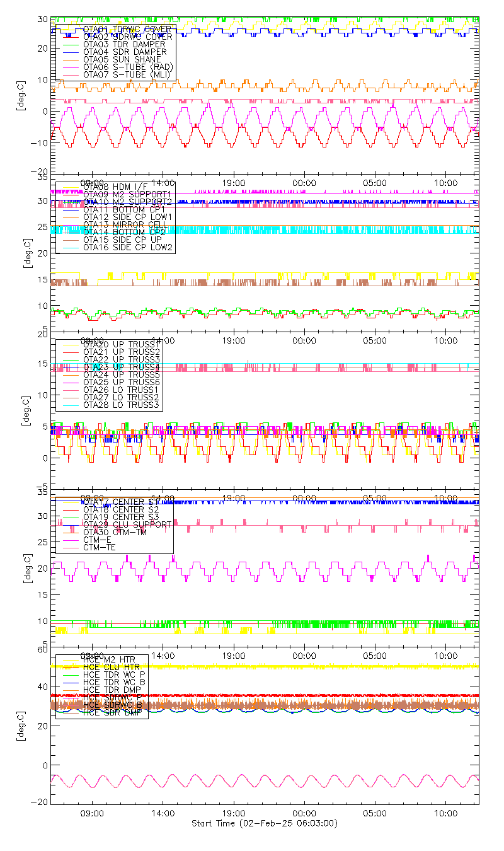Click legend entry 'OTA23 UP TRUSS4'
The width and height of the screenshot is (504, 851).
coord(122,367)
